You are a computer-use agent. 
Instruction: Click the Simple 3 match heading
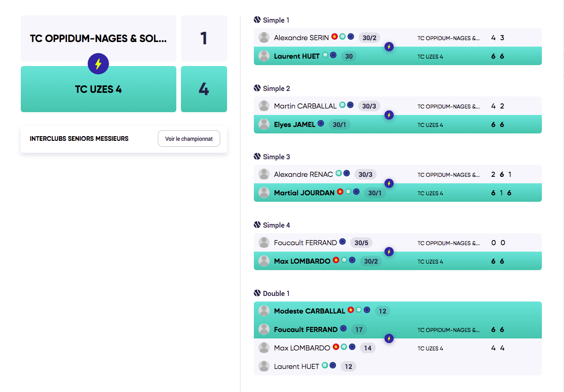coord(276,157)
